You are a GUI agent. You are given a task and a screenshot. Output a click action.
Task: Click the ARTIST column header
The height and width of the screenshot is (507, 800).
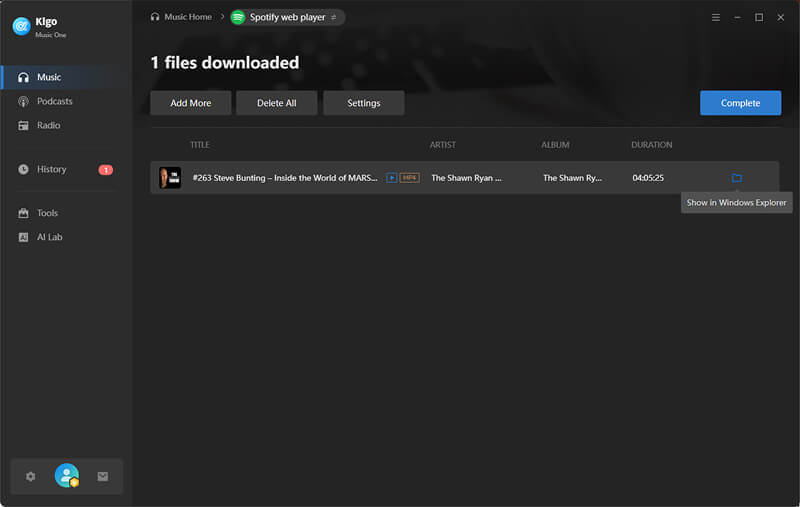click(442, 145)
